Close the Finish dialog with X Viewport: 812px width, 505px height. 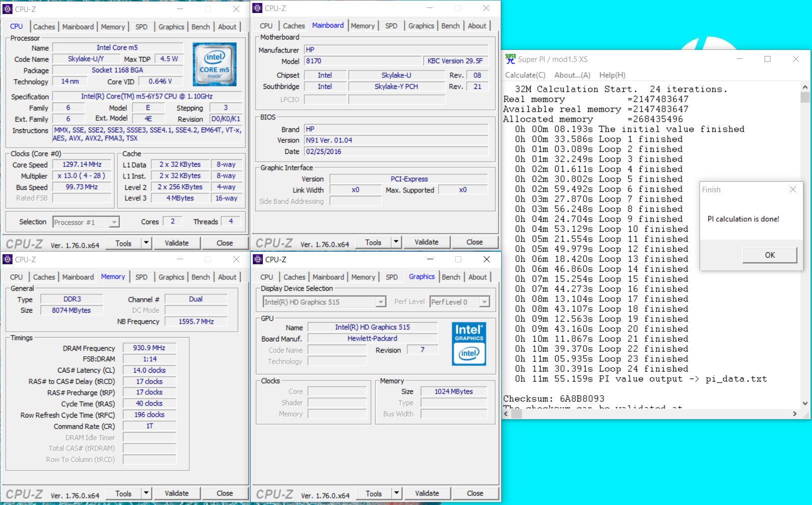pos(793,189)
